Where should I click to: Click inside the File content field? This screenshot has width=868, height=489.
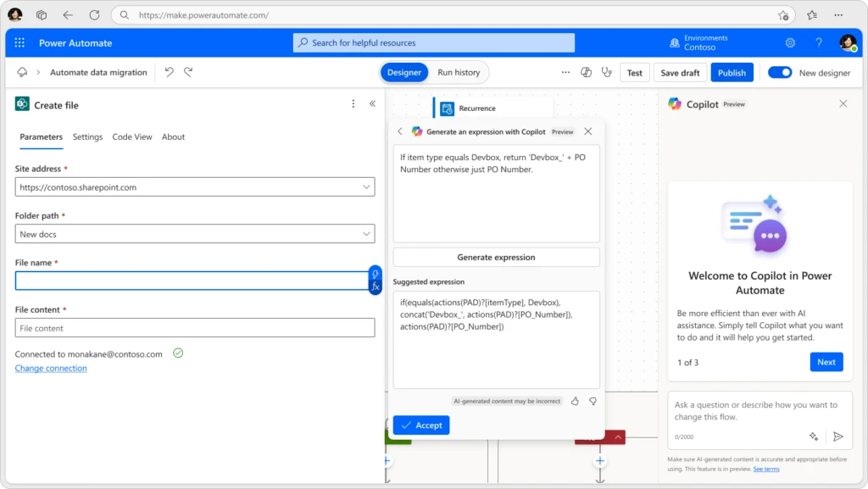point(193,327)
